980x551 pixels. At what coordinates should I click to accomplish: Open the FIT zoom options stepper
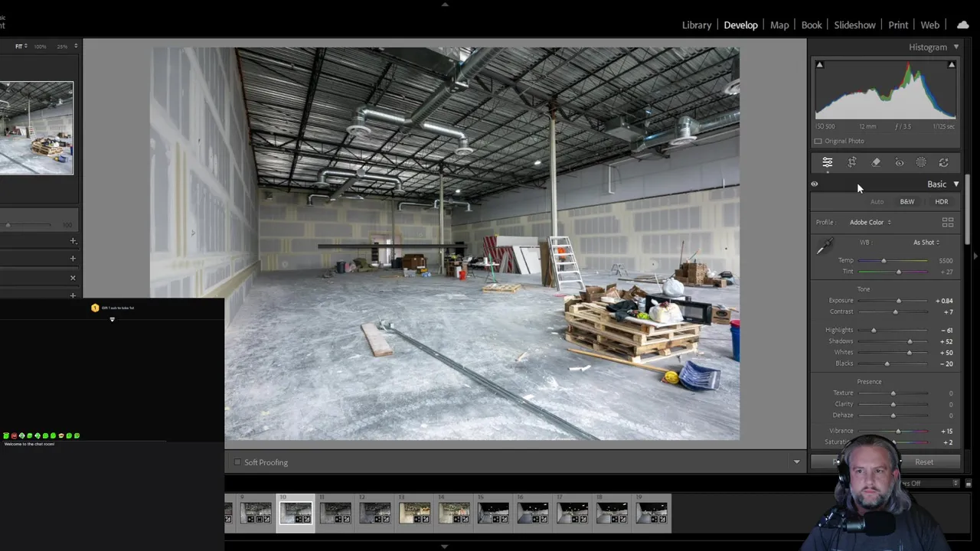(x=26, y=47)
